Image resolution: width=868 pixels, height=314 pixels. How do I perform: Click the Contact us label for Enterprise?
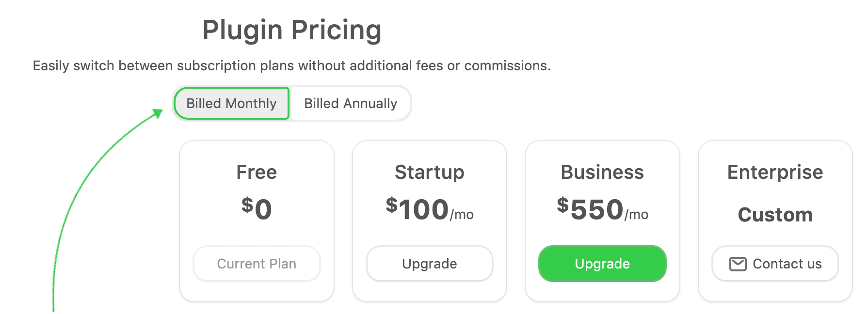787,264
